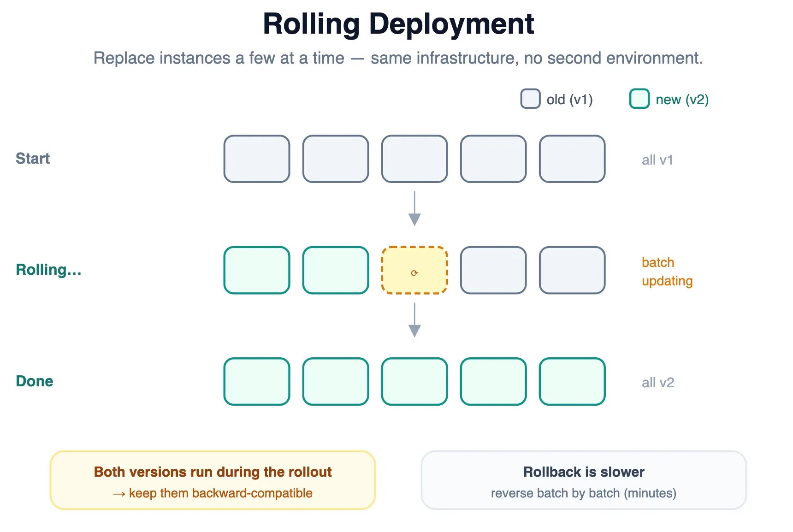The width and height of the screenshot is (793, 532).
Task: Click the second v1 instance in Start row
Action: (336, 159)
